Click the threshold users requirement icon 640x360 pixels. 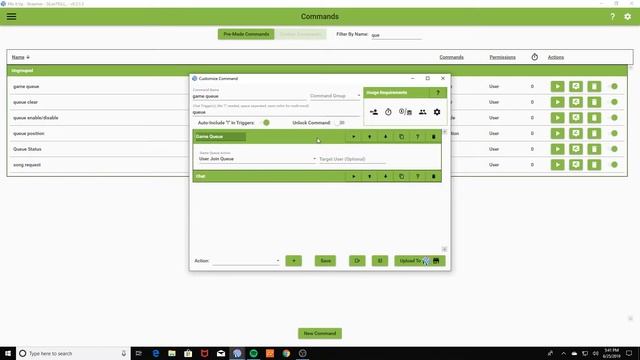click(x=422, y=112)
